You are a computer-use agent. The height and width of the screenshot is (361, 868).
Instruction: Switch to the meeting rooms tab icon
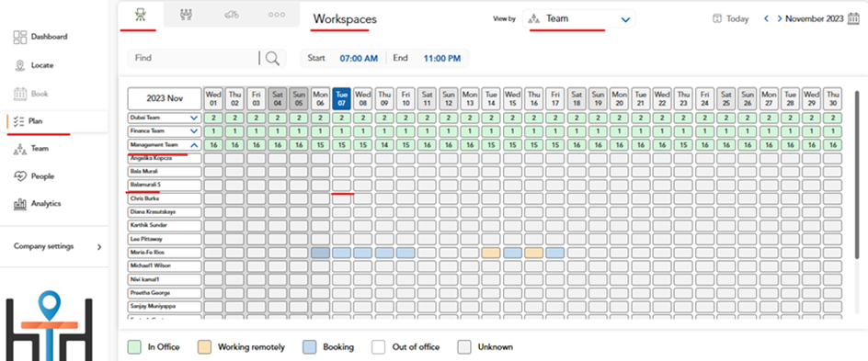tap(186, 15)
